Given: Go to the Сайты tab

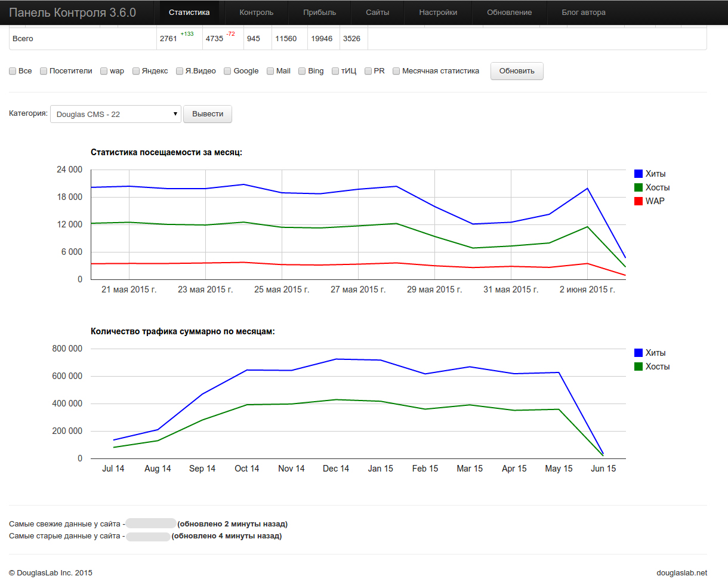Looking at the screenshot, I should tap(378, 13).
